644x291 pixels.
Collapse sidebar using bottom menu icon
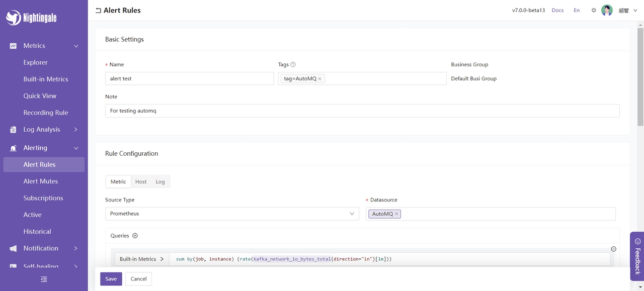(x=44, y=279)
